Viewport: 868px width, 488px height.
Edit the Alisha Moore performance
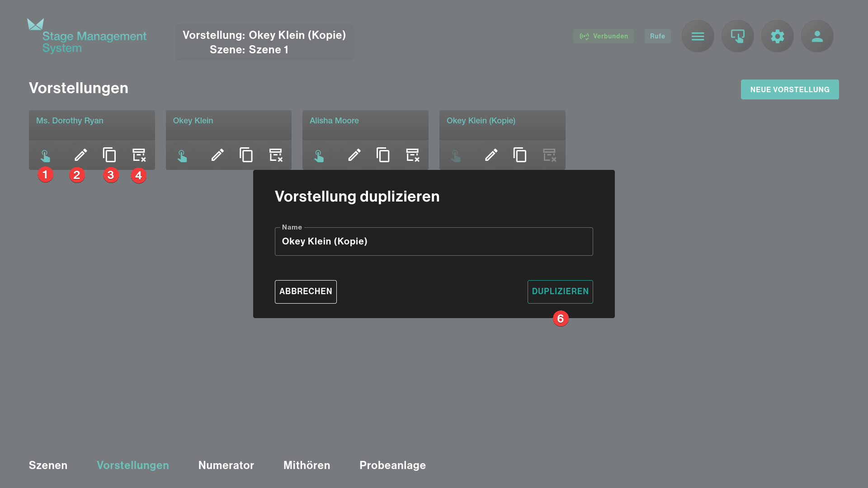coord(354,155)
